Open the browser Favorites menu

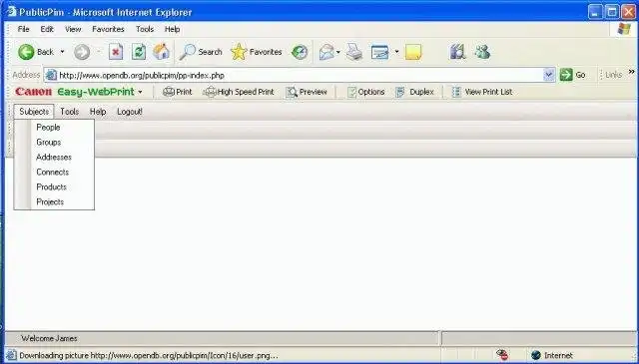108,29
